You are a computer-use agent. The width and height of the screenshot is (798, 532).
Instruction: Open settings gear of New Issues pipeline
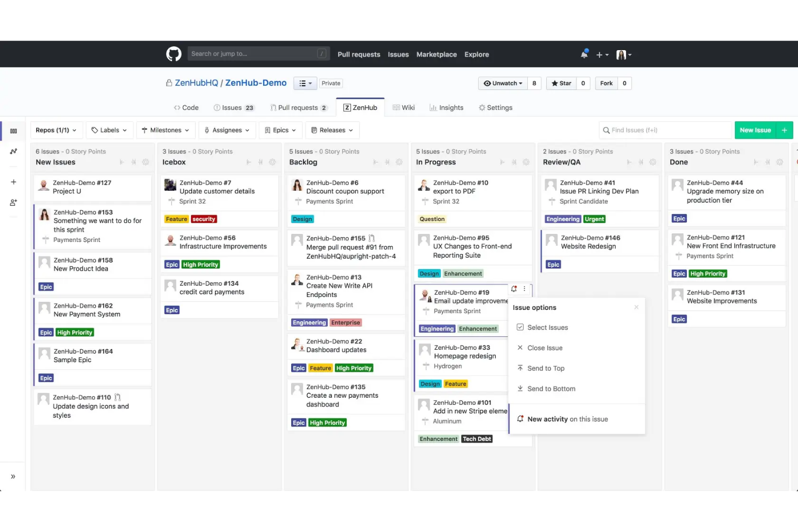pos(146,162)
